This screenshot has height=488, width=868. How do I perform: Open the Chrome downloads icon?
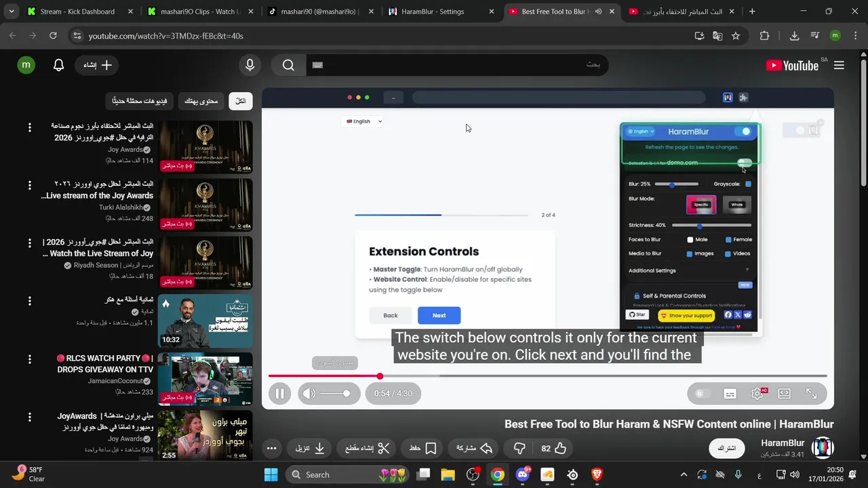(x=794, y=36)
